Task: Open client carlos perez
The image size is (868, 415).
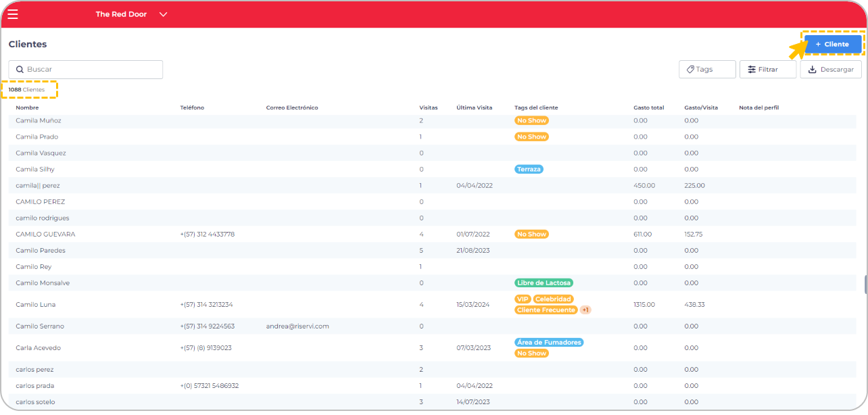Action: (x=35, y=369)
